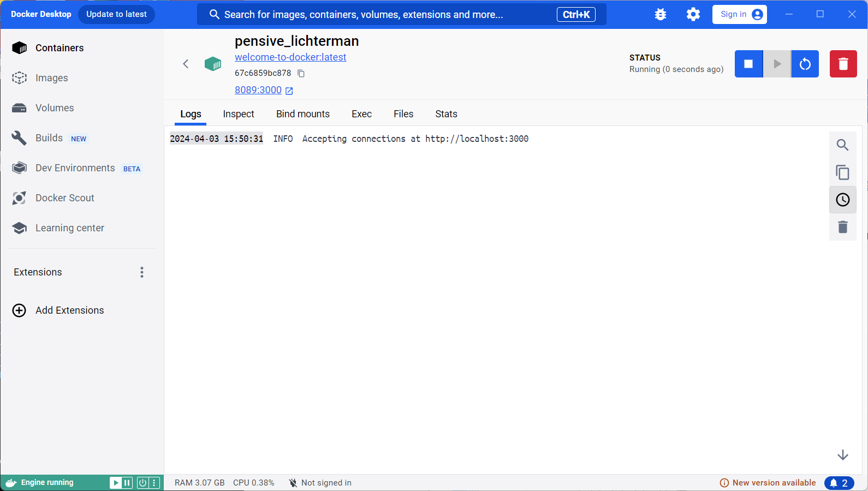Open the Bind mounts tab
This screenshot has height=491, width=868.
pos(303,114)
